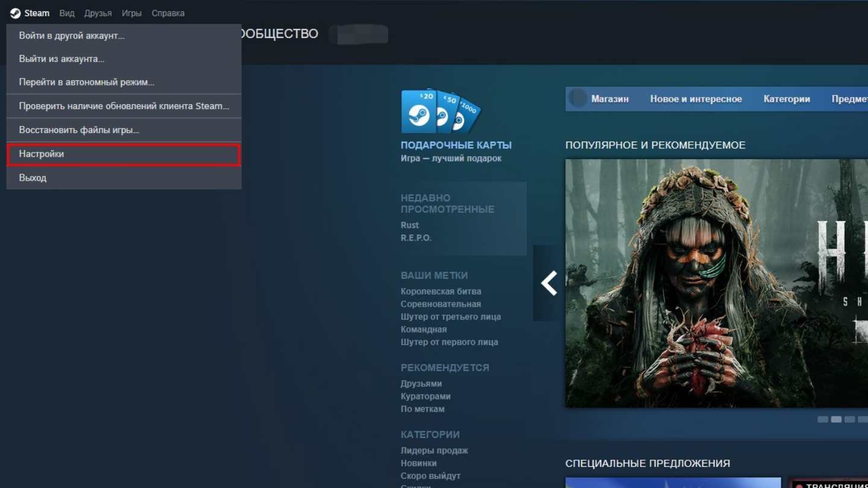Open the Игры menu
Viewport: 868px width, 488px height.
pyautogui.click(x=131, y=13)
